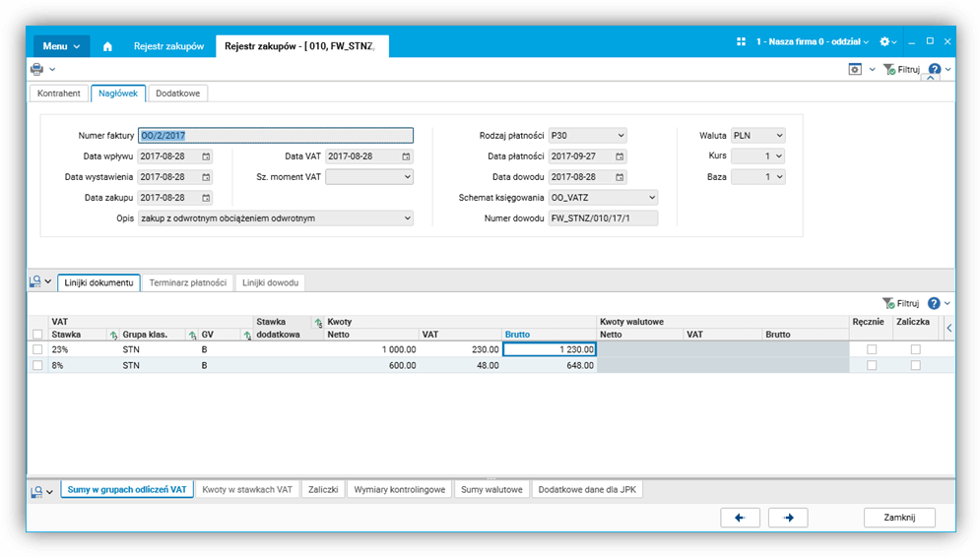
Task: Open the Dodatkowe tab
Action: click(178, 93)
